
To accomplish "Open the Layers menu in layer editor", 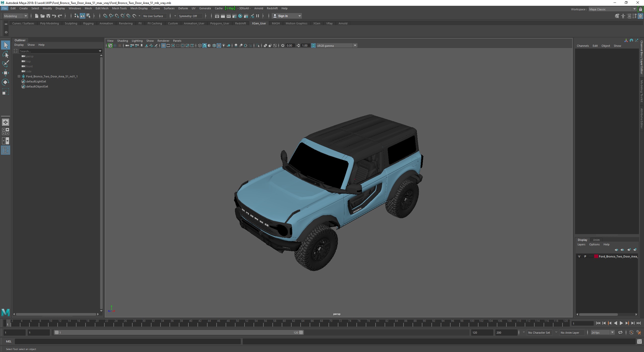I will coord(581,245).
